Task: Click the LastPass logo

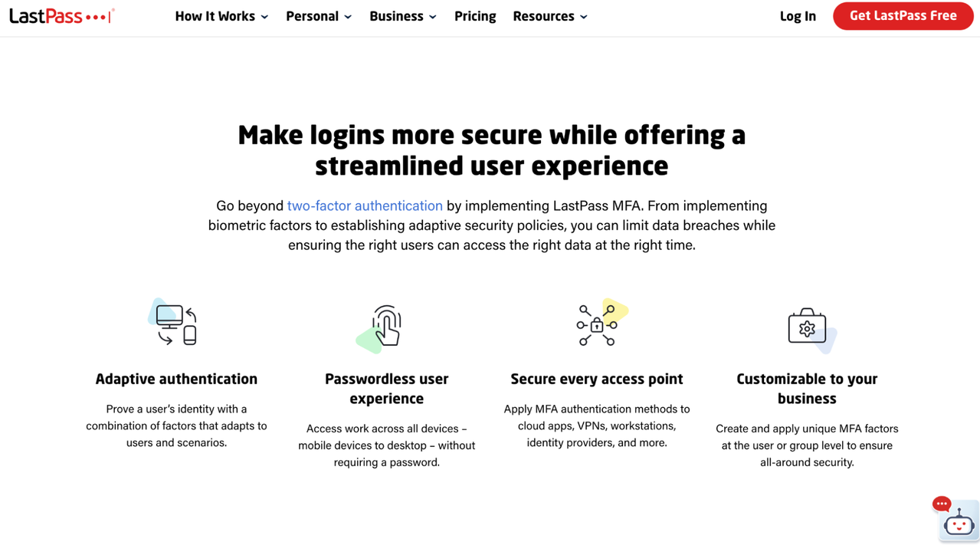Action: 61,16
